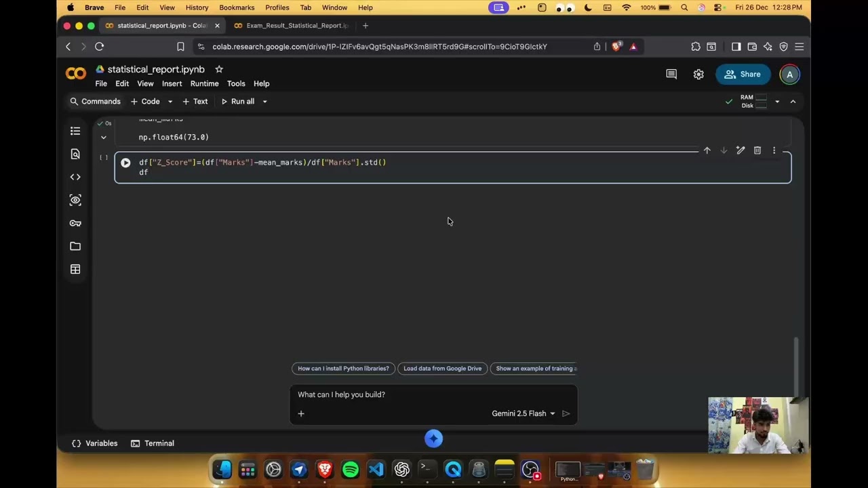Screen dimensions: 868x488
Task: Open the Table of contents panel
Action: pyautogui.click(x=75, y=131)
